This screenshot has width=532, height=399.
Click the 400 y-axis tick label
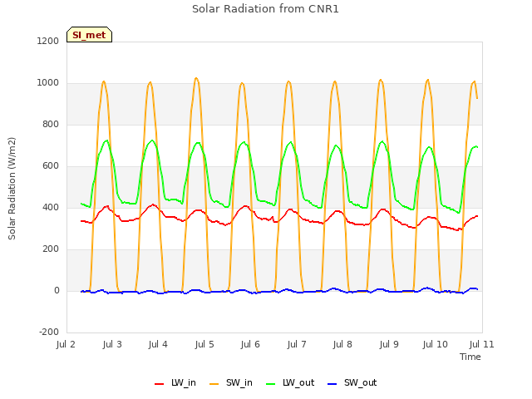pos(51,207)
